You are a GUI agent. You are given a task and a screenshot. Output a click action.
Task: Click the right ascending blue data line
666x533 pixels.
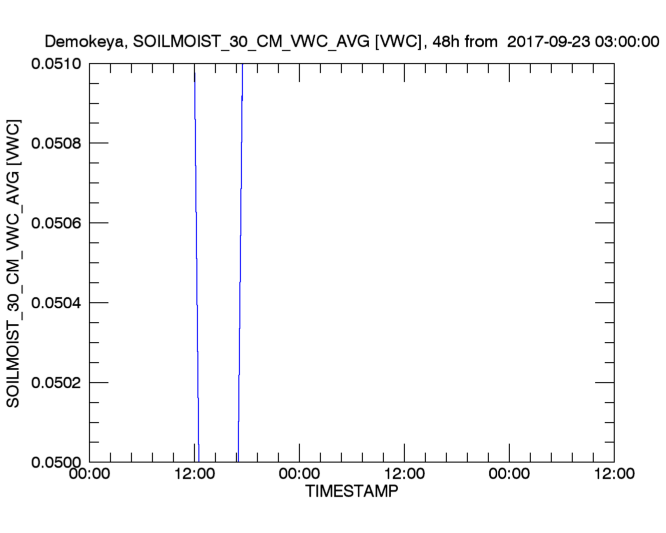click(240, 260)
